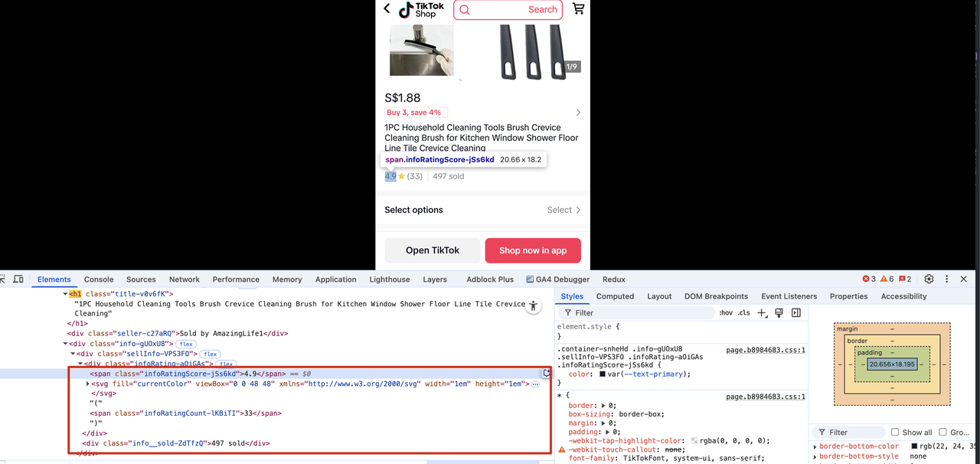Image resolution: width=980 pixels, height=464 pixels.
Task: Expand the svg fill currentColor node
Action: click(x=88, y=384)
